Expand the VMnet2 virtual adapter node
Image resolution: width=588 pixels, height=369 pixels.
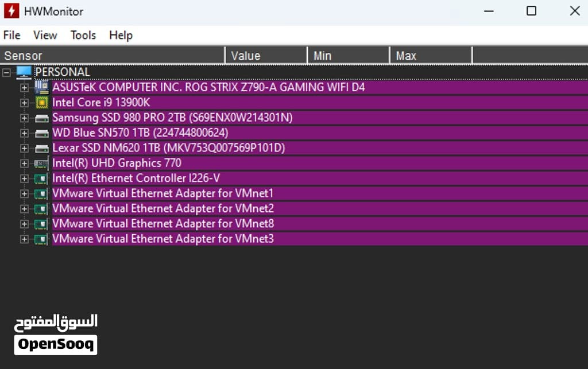click(x=24, y=209)
